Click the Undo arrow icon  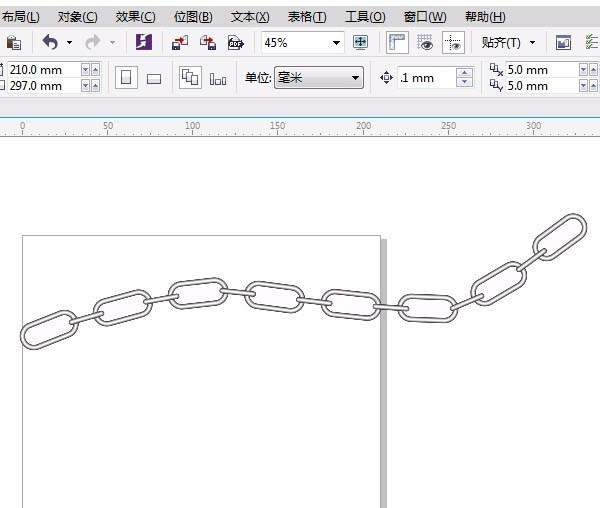point(50,42)
